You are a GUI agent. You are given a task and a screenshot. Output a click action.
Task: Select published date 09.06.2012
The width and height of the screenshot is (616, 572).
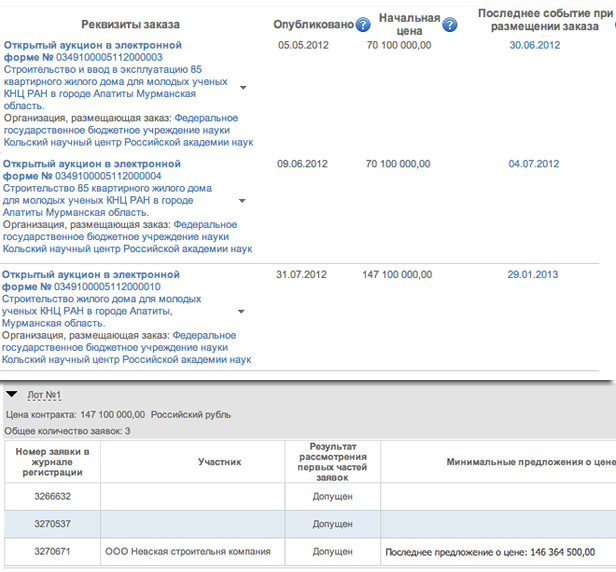[302, 164]
